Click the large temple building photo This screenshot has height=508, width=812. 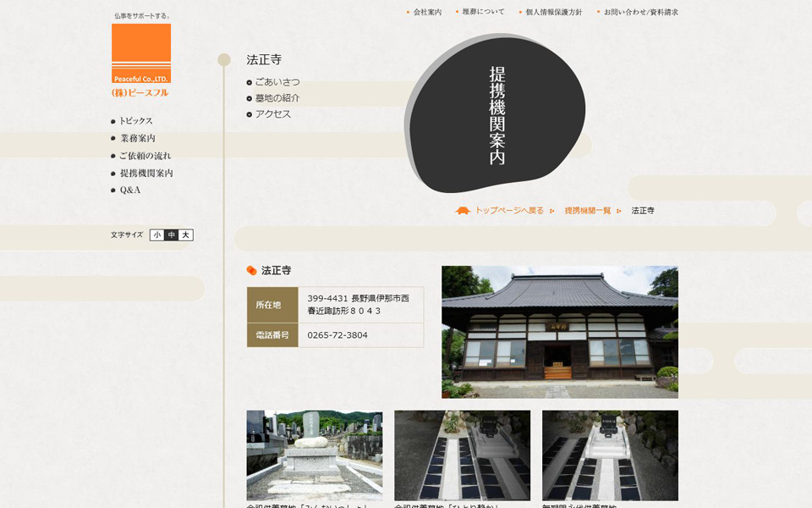560,332
